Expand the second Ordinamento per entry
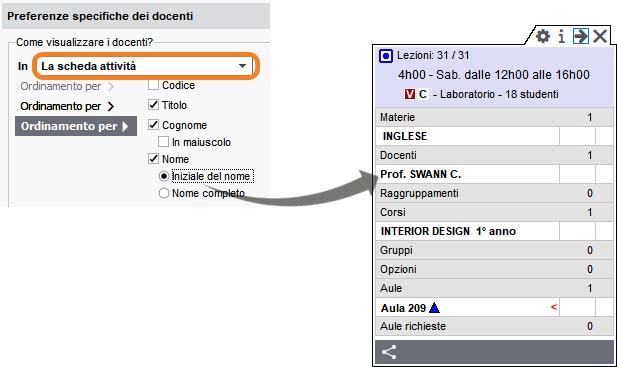This screenshot has width=617, height=367. click(x=67, y=106)
